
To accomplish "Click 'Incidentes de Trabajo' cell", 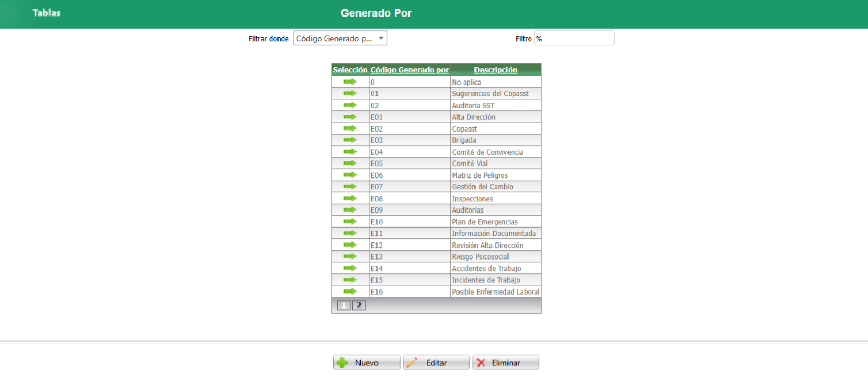I will point(496,280).
